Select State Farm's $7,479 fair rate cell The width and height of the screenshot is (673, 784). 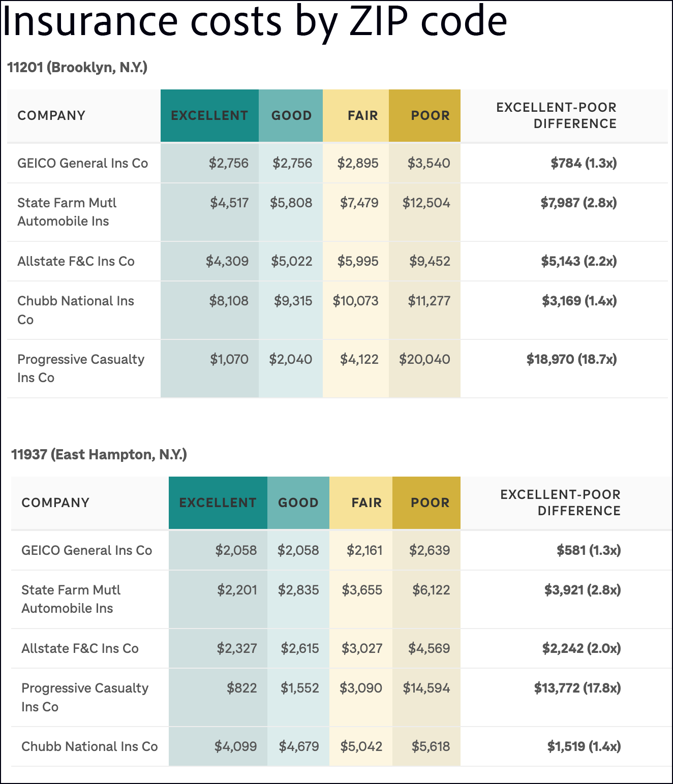(359, 203)
